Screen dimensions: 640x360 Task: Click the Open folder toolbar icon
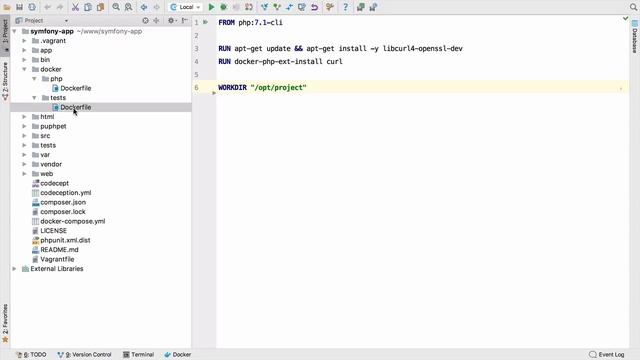[x=7, y=7]
